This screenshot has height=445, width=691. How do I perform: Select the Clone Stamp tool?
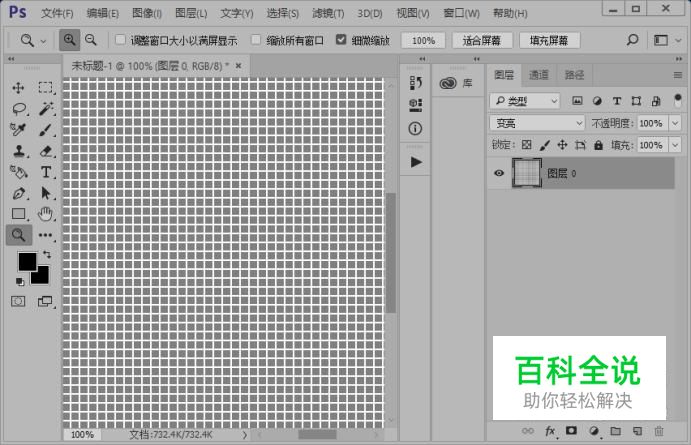click(19, 151)
